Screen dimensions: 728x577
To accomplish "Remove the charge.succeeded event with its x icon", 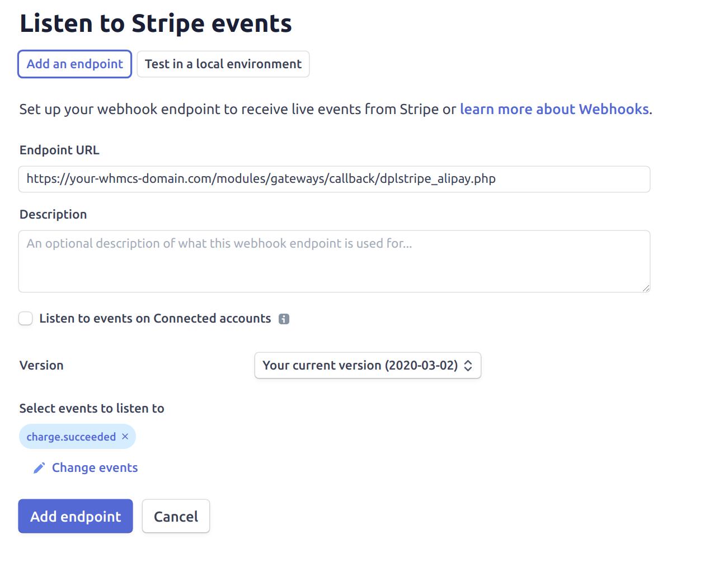I will coord(125,436).
